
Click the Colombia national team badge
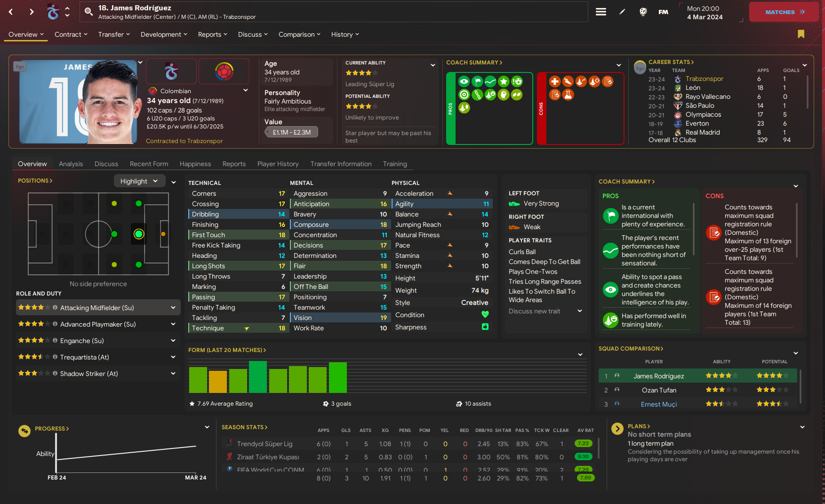pos(224,72)
